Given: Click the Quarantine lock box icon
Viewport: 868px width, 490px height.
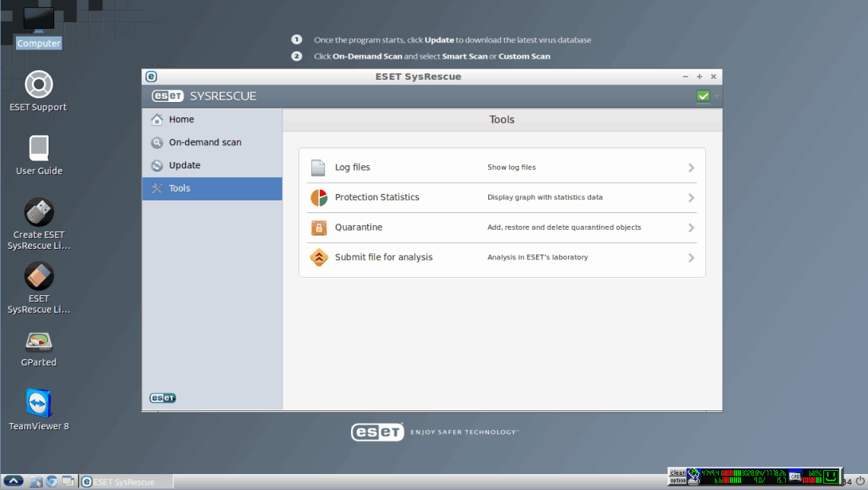Looking at the screenshot, I should coord(319,227).
